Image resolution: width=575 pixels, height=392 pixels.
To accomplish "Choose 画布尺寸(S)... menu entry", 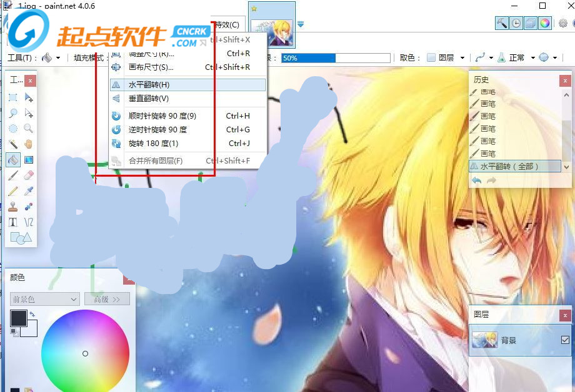I will (187, 67).
